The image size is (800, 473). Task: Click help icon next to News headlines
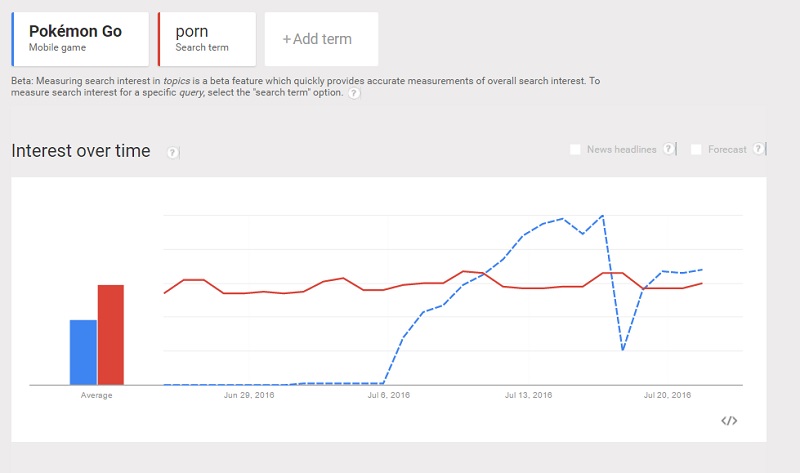point(668,149)
